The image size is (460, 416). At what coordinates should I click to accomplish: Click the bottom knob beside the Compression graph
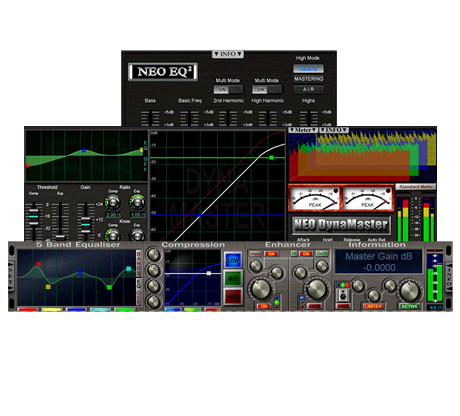[153, 301]
